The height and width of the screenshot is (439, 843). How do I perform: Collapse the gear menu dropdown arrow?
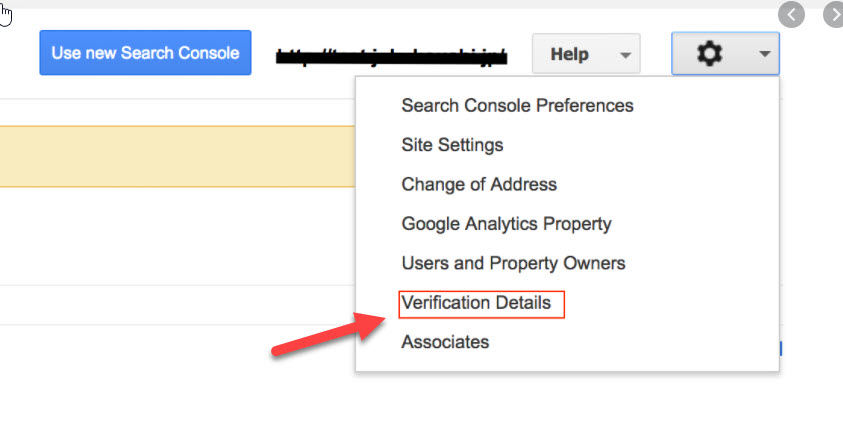pos(764,55)
